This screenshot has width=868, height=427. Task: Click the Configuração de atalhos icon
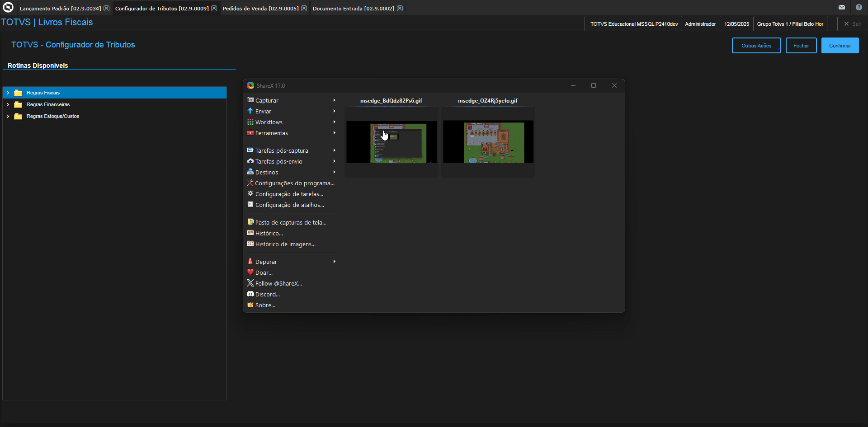[x=250, y=204]
